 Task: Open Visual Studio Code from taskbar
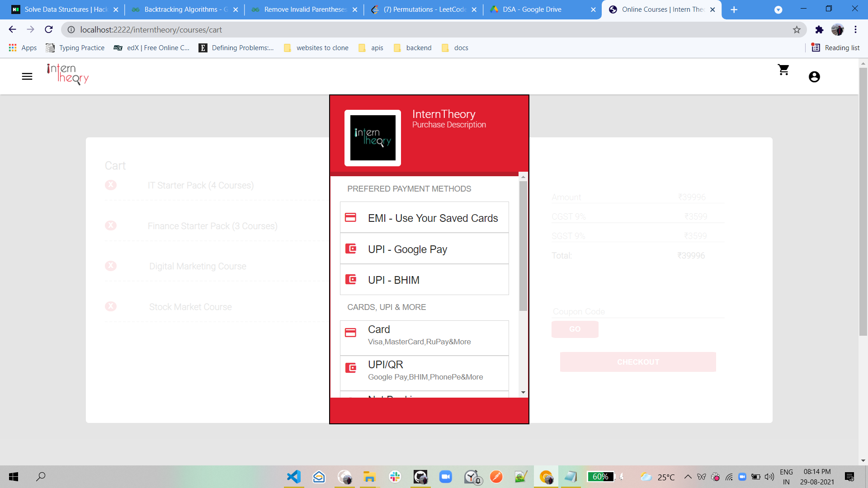click(x=294, y=477)
